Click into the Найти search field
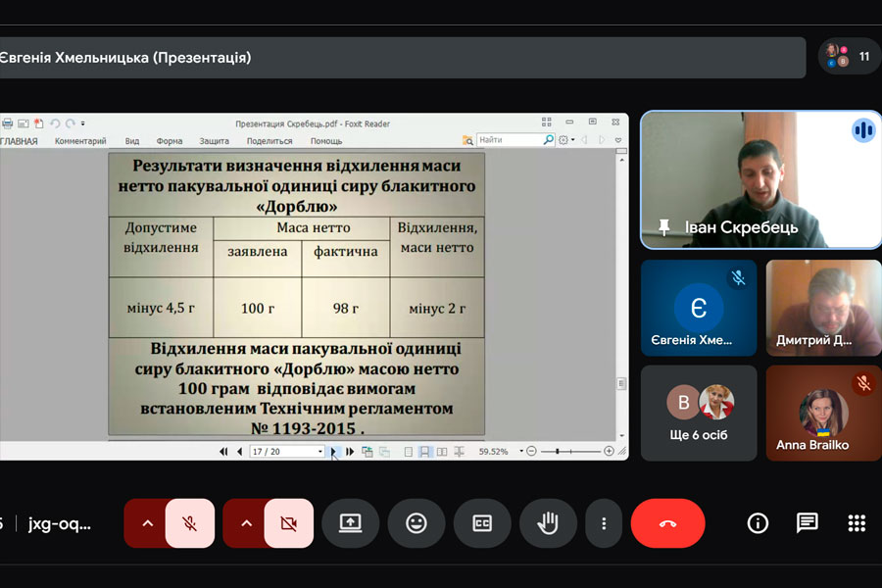This screenshot has height=588, width=882. pos(510,139)
